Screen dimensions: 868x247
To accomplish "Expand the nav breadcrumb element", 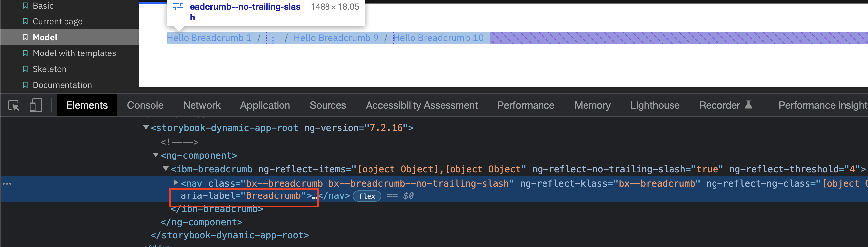I will tap(176, 183).
